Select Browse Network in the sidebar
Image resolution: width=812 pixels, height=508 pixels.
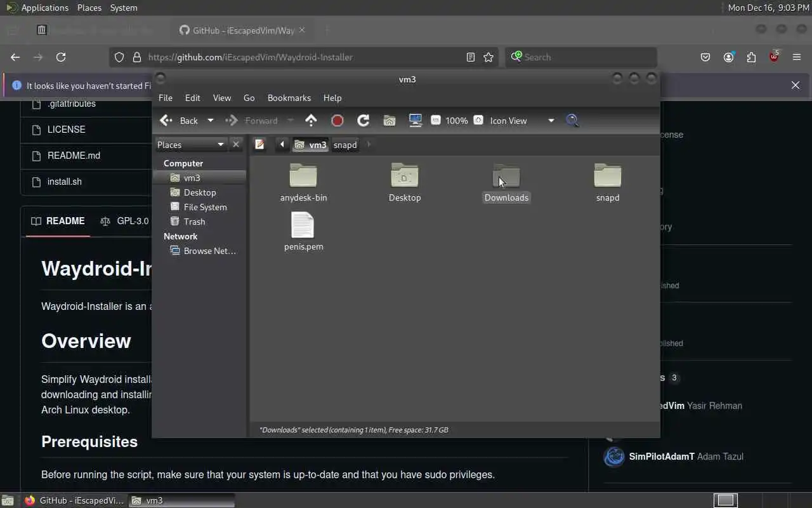coord(199,251)
